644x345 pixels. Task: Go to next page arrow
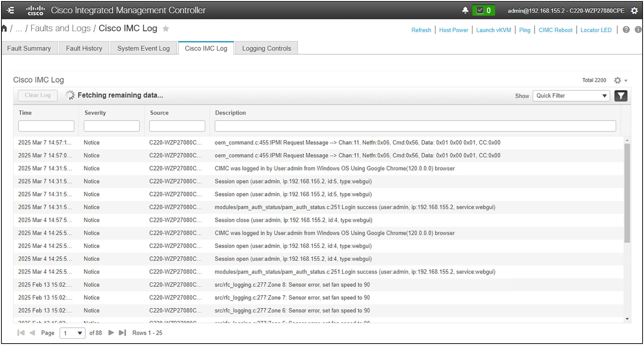(x=111, y=333)
